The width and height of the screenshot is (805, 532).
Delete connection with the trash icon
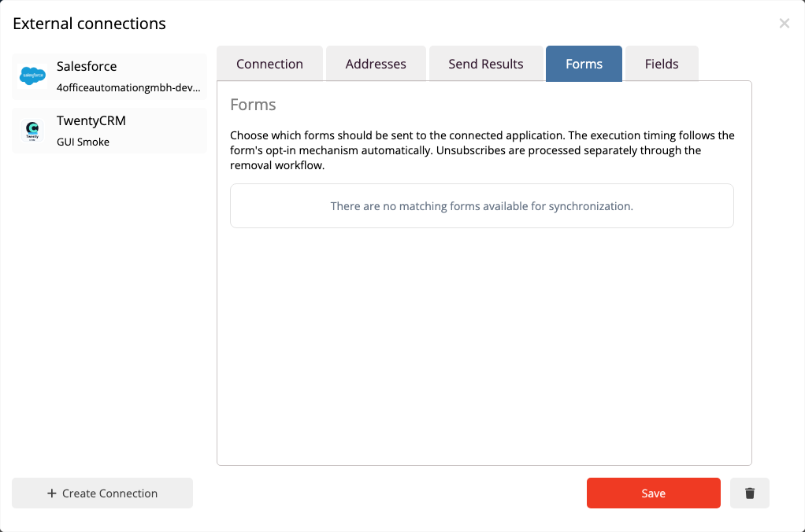pos(750,493)
